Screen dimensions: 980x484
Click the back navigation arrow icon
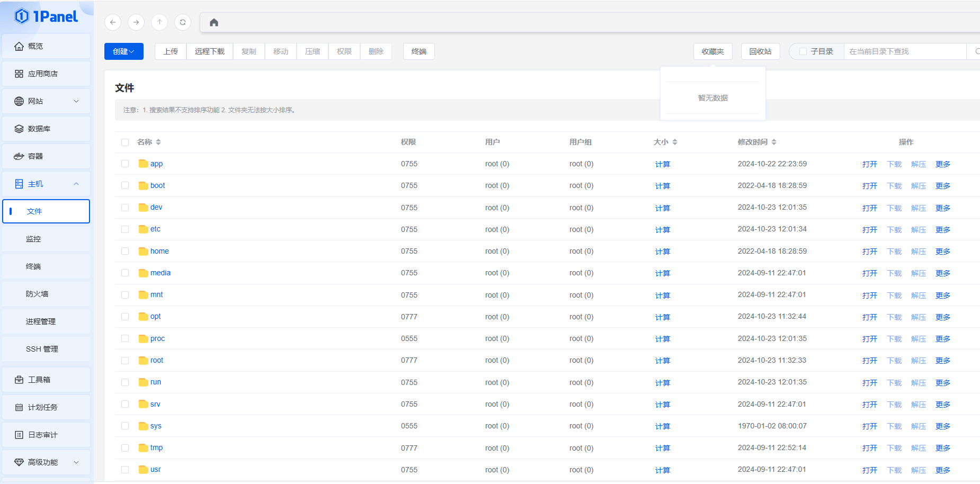(113, 22)
